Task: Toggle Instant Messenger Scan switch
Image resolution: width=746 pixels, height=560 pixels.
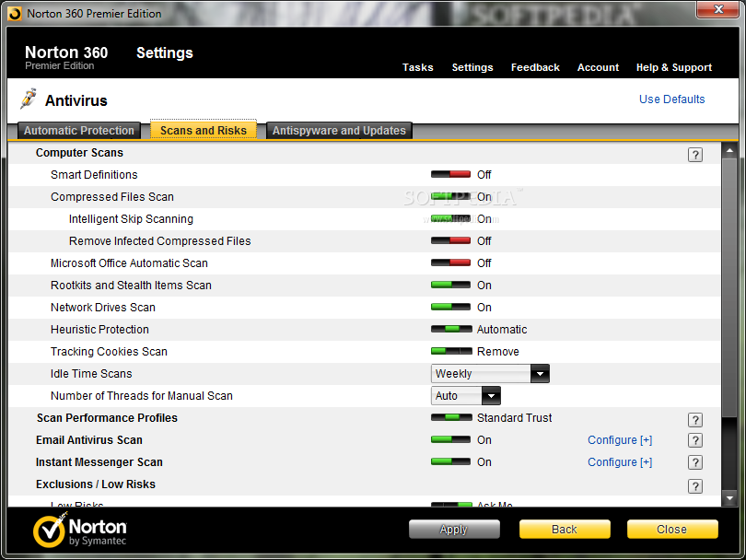Action: (450, 461)
